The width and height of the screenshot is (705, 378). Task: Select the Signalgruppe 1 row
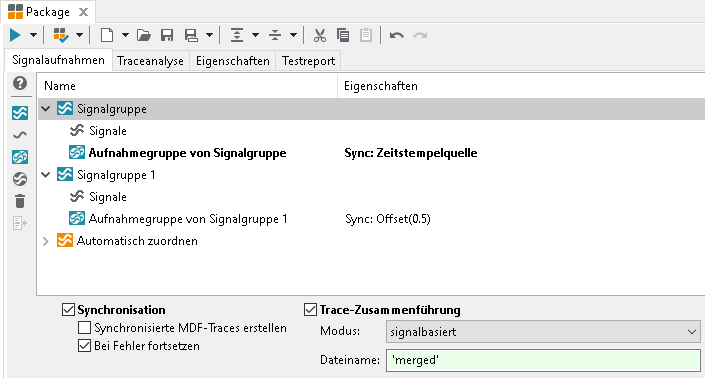[116, 175]
